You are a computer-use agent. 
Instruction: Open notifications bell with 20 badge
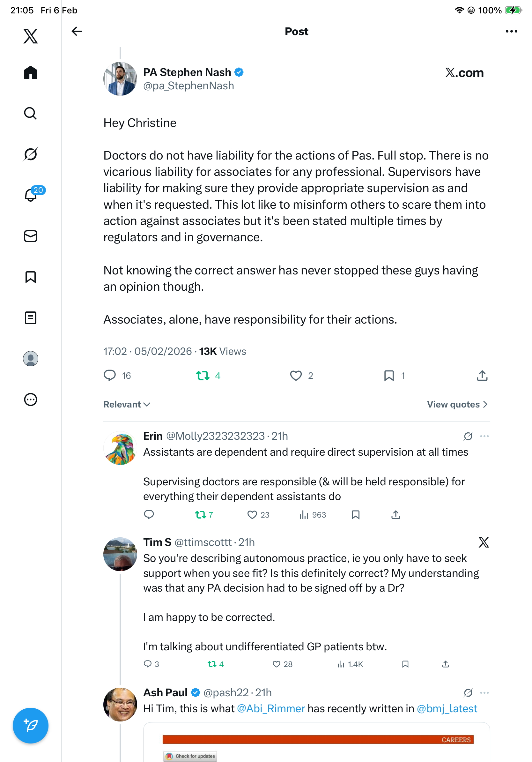31,195
